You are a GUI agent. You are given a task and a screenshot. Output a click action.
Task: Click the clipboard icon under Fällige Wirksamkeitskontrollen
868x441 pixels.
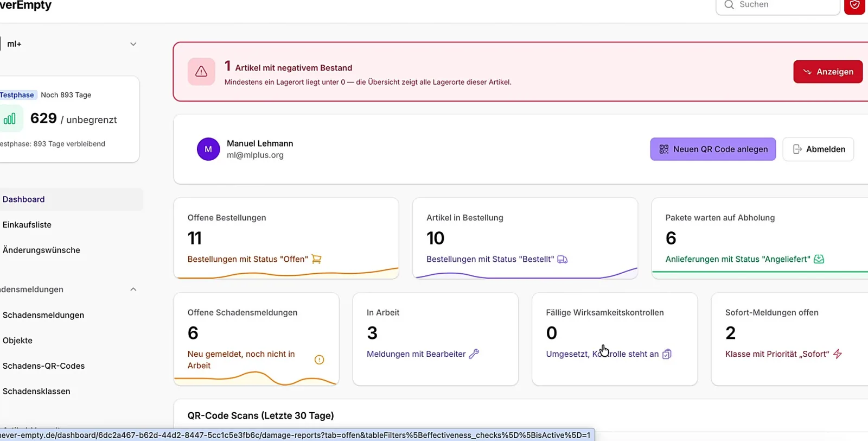coord(667,354)
